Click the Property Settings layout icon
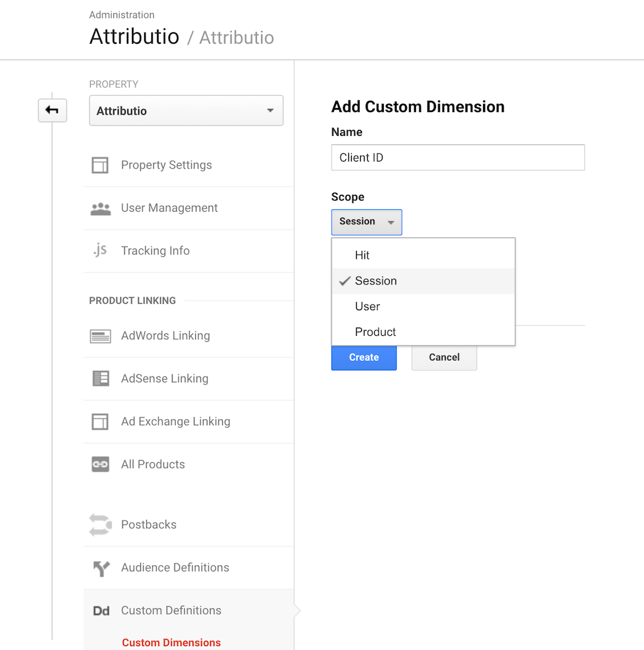 (100, 165)
